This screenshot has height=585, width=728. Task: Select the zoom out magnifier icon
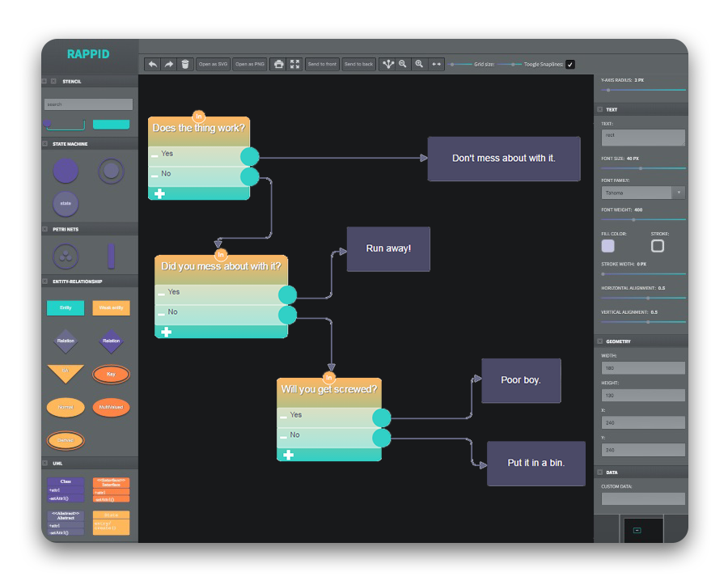coord(402,64)
